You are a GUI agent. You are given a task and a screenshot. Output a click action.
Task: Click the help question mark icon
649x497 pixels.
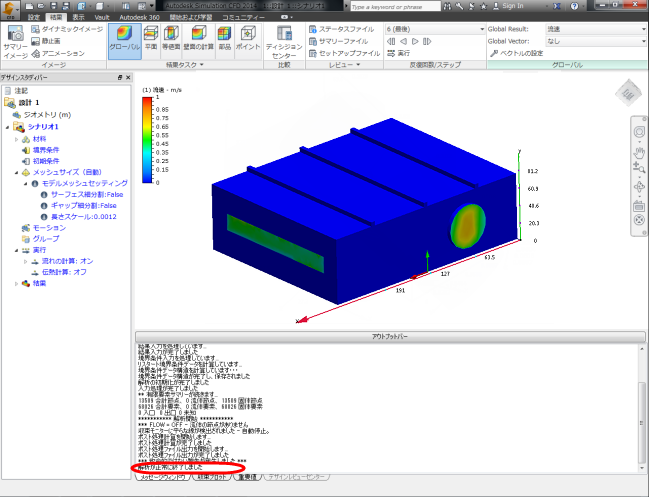[x=574, y=6]
